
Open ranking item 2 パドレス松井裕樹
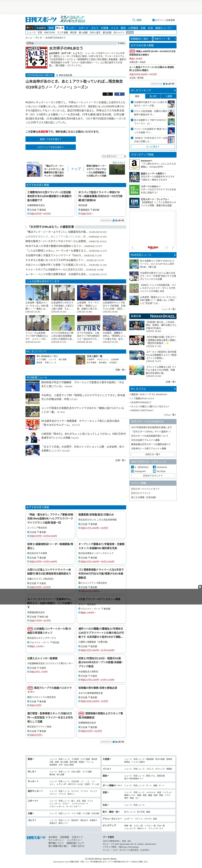[150, 113]
